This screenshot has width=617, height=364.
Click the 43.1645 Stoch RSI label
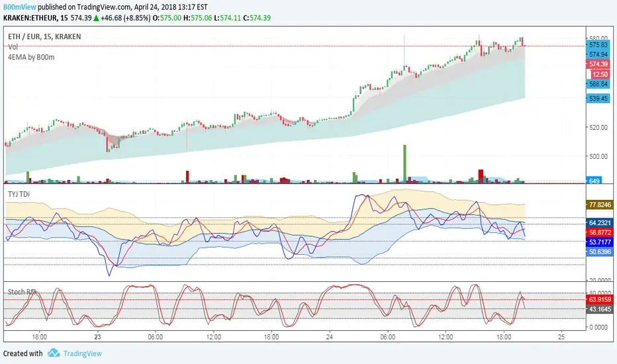(x=599, y=309)
